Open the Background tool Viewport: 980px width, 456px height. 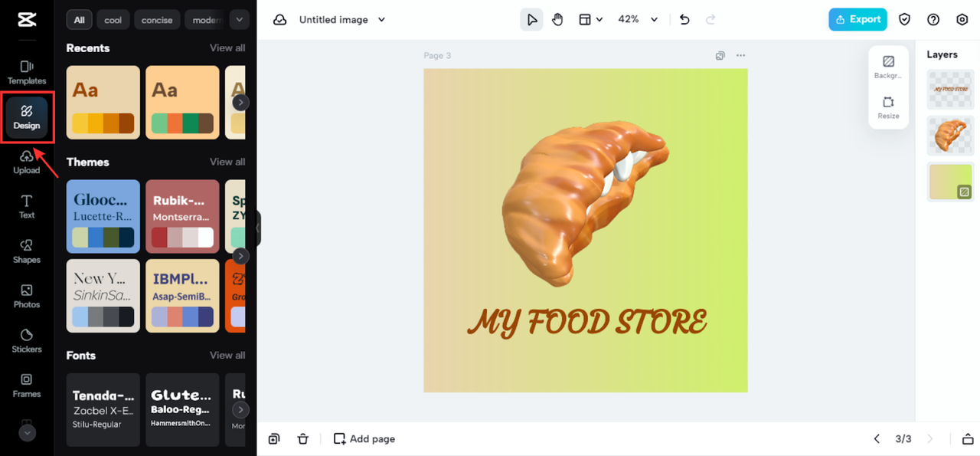(888, 67)
